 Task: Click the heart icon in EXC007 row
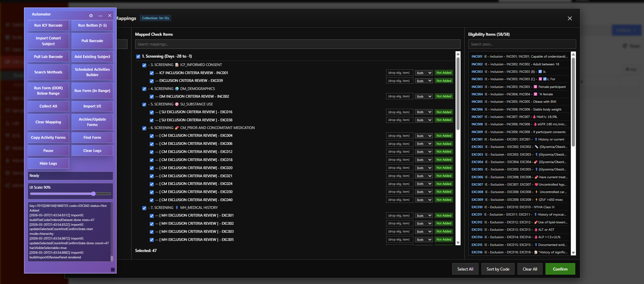coord(536,185)
